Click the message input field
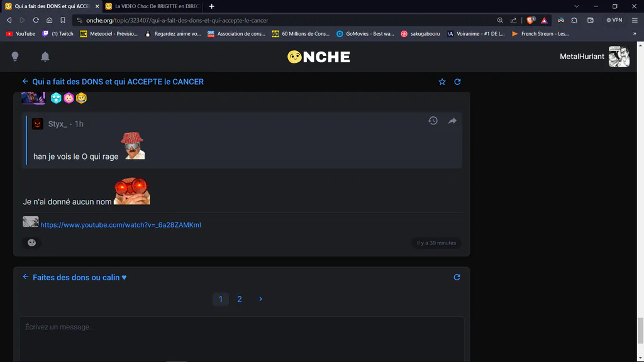The height and width of the screenshot is (362, 644). [242, 339]
